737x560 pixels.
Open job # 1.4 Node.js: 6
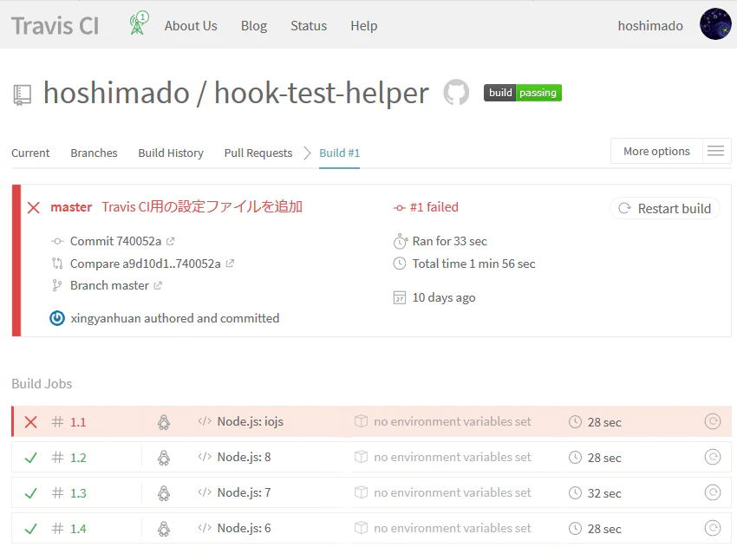[x=371, y=528]
